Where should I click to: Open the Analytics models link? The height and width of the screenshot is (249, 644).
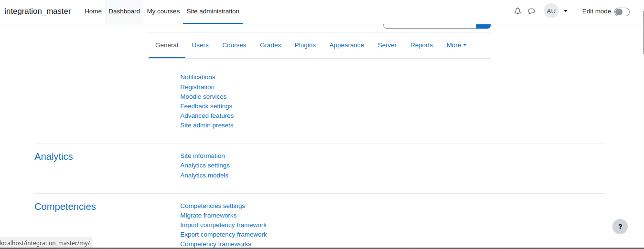[204, 176]
